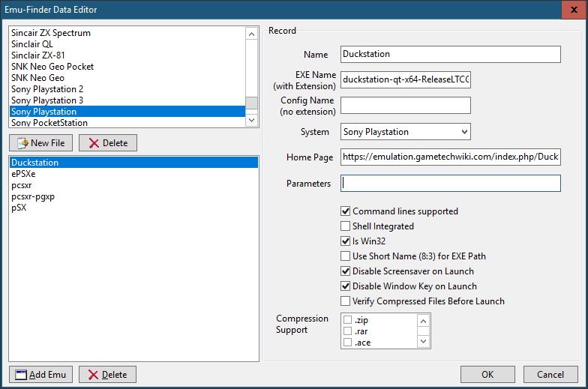Click the EXE Name input field
Screen dimensions: 588x389
pyautogui.click(x=405, y=79)
